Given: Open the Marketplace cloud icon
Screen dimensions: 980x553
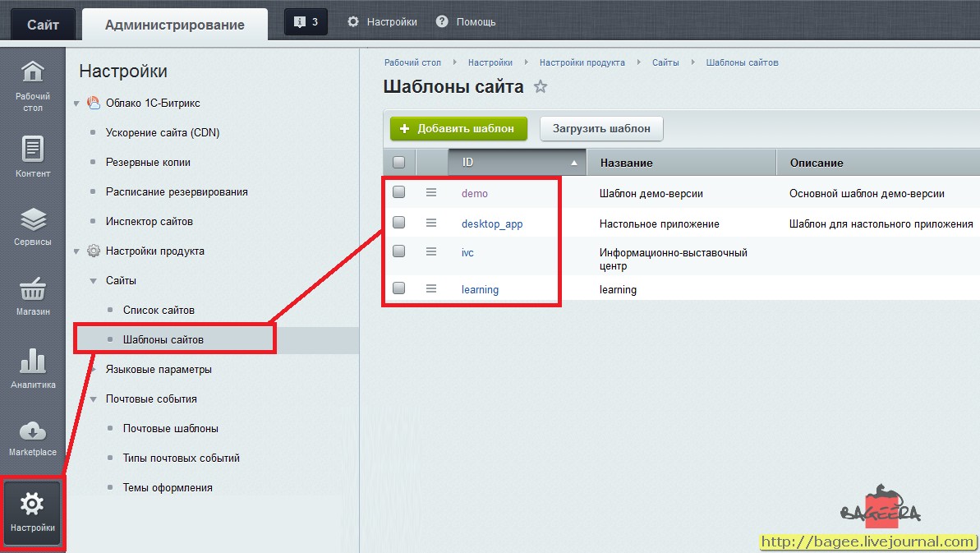Looking at the screenshot, I should point(33,431).
